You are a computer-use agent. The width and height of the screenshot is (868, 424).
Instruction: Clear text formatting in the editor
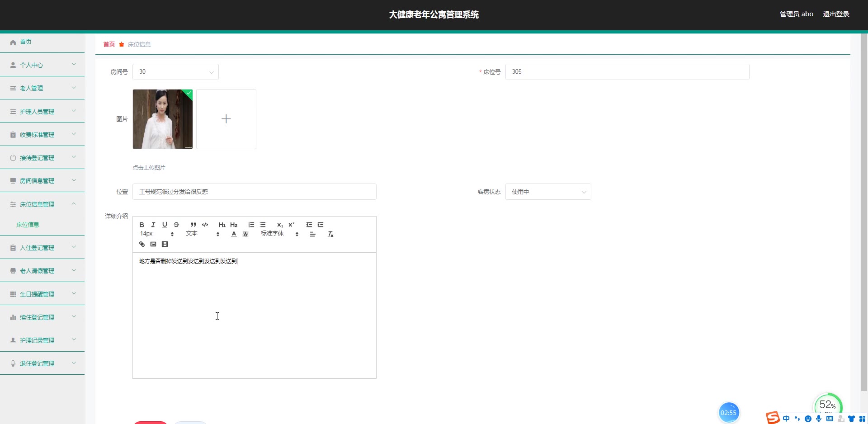point(330,234)
